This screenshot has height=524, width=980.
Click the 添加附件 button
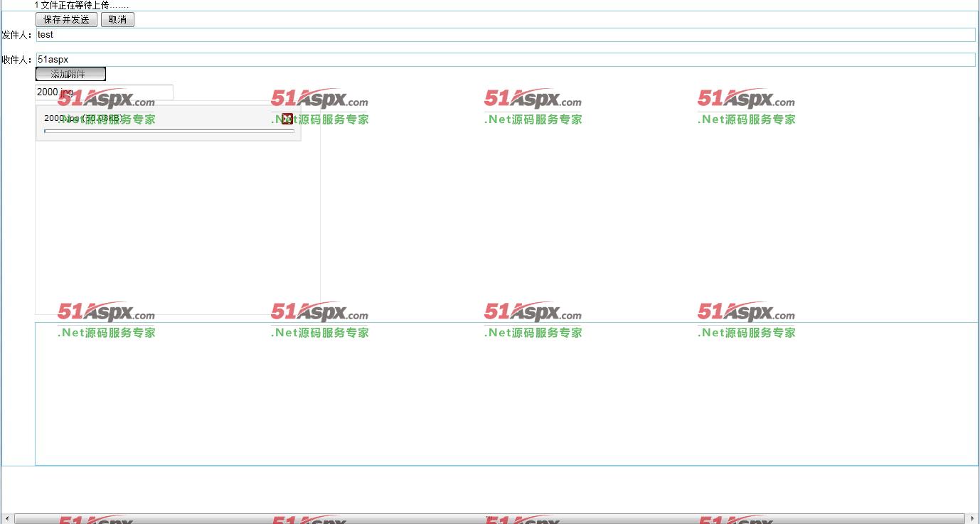coord(70,74)
